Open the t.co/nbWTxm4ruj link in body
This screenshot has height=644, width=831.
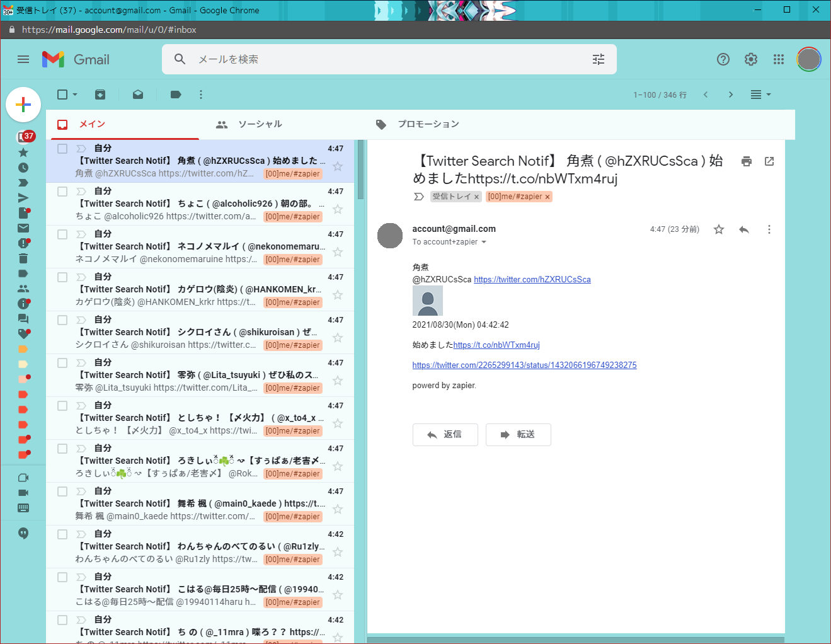click(496, 345)
